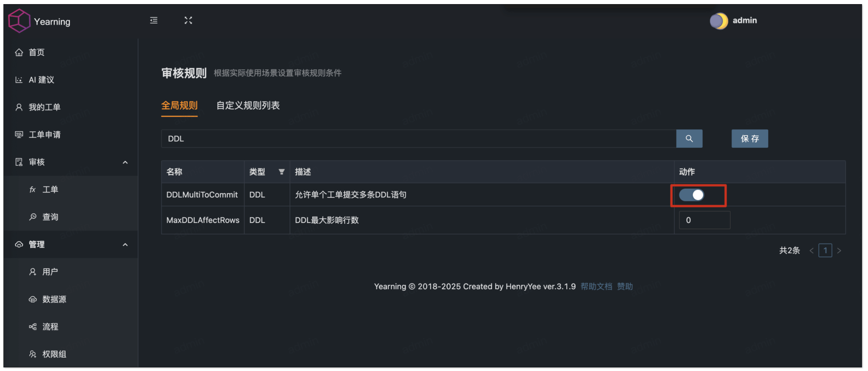
Task: Click the magnifier search button
Action: 689,138
